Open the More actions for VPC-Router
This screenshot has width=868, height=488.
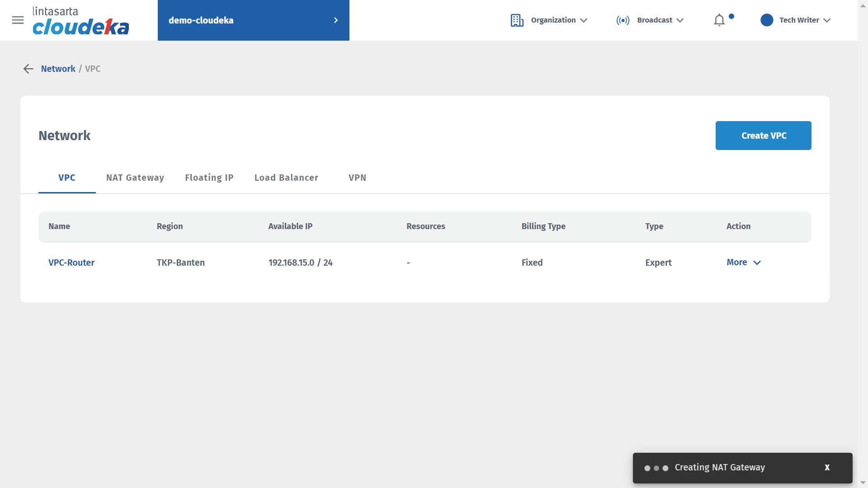click(744, 263)
